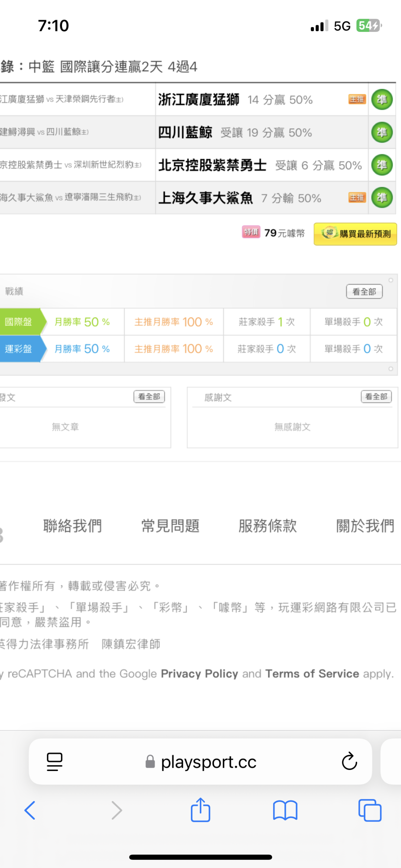Expand 發文 articles with 看全部
The width and height of the screenshot is (401, 868).
pos(149,397)
